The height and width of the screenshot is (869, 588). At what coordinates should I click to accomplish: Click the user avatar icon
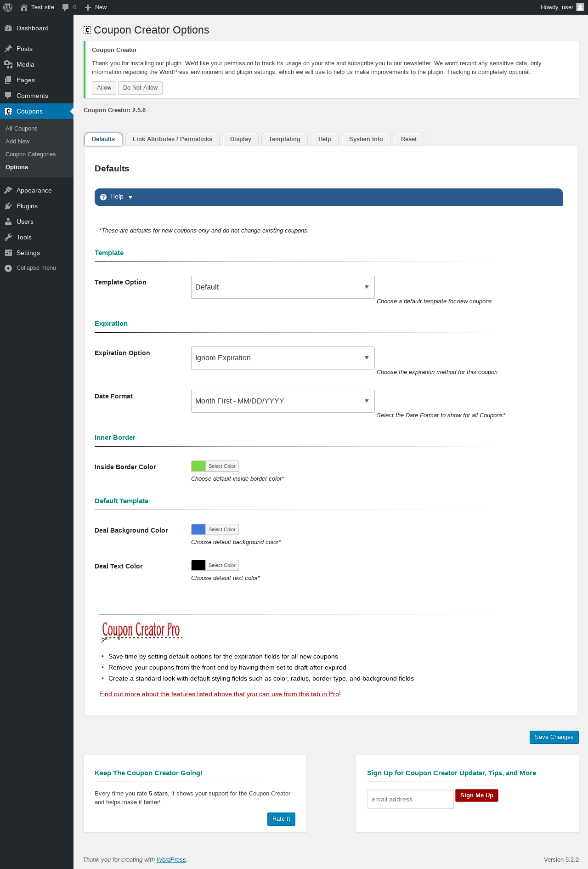[580, 7]
